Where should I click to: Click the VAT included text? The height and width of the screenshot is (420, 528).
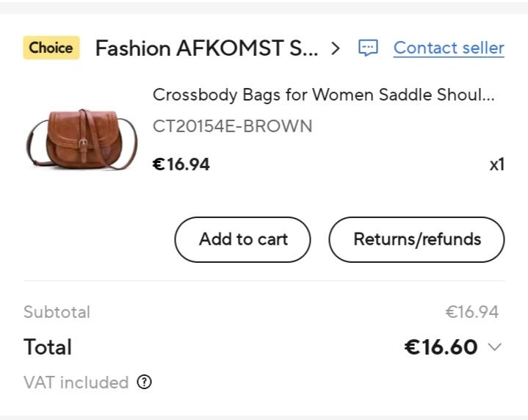click(76, 383)
